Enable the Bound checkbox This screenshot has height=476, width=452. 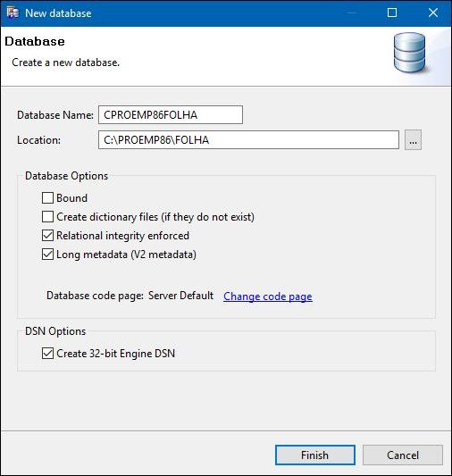pyautogui.click(x=47, y=198)
